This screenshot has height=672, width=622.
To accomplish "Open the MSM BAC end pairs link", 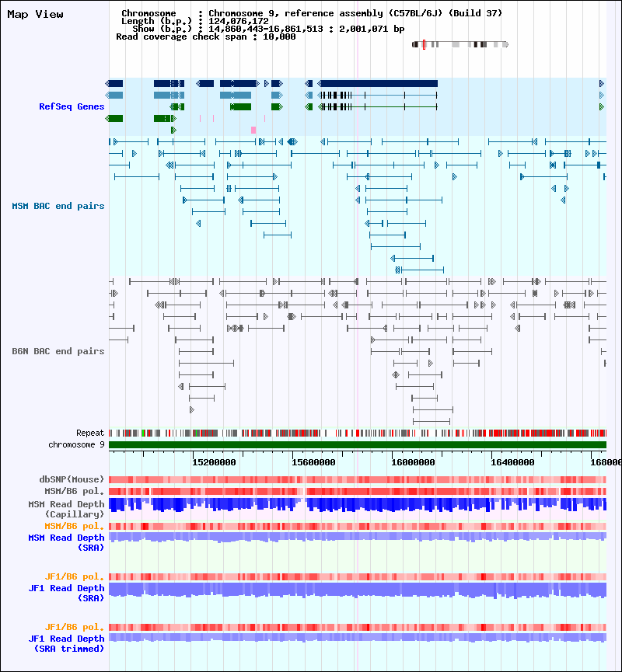I will click(x=58, y=206).
